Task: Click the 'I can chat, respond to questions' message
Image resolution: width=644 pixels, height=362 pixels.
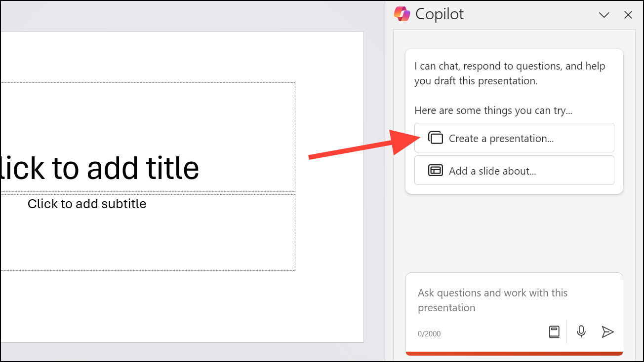Action: (510, 73)
